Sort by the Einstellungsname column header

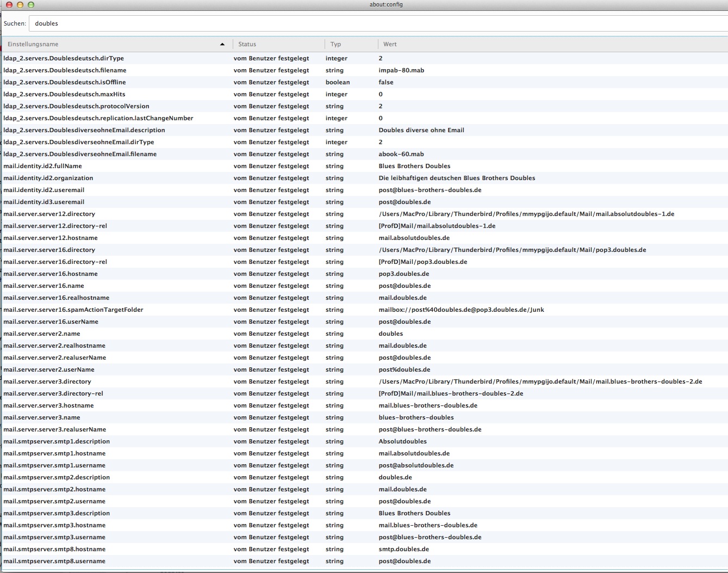109,44
